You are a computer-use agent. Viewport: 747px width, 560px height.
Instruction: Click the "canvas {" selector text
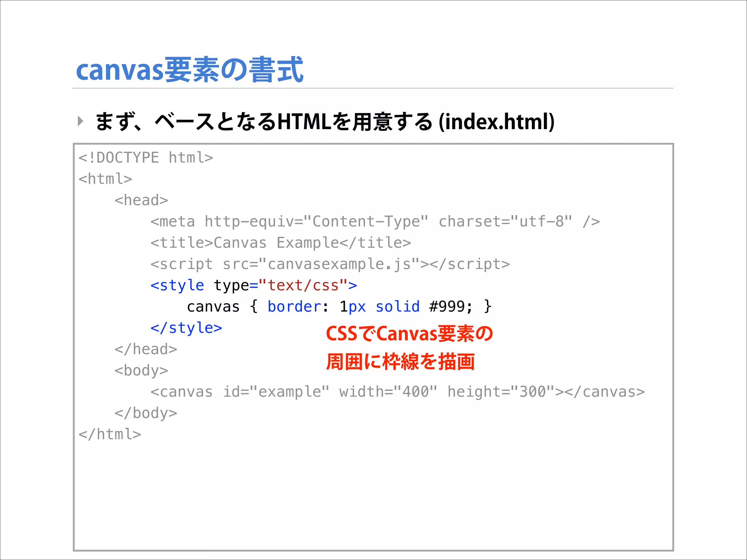click(x=222, y=306)
